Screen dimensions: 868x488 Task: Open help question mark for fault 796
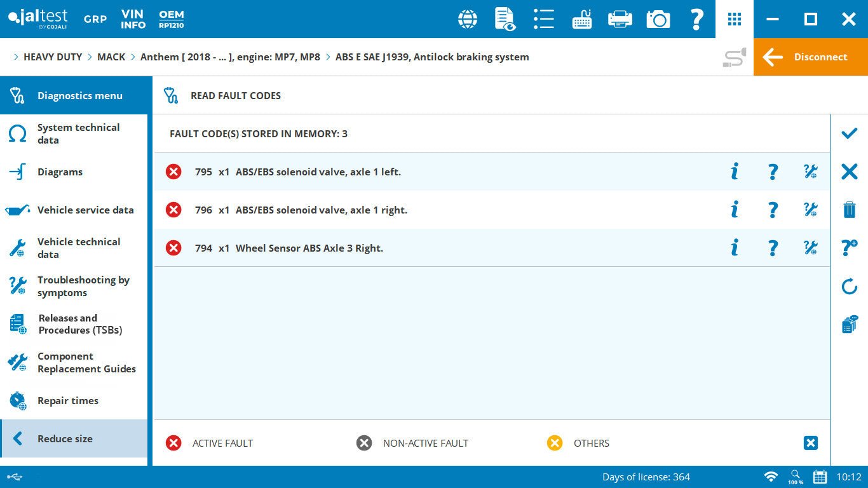coord(773,210)
